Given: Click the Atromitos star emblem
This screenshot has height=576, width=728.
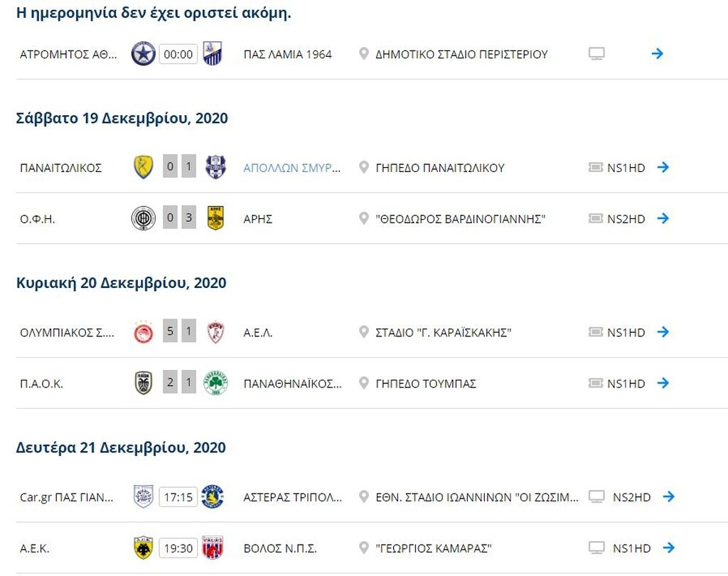Looking at the screenshot, I should pos(143,53).
